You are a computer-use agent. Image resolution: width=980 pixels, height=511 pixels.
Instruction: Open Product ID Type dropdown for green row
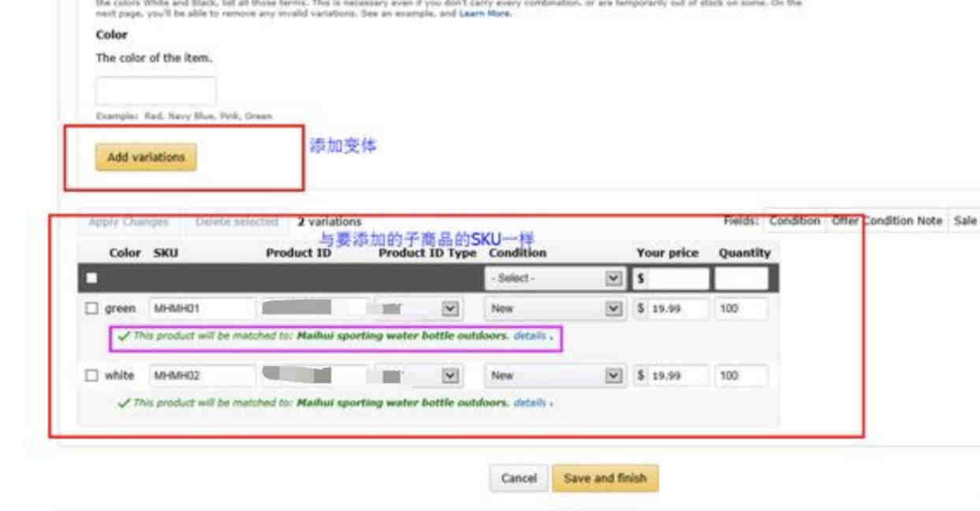(419, 308)
